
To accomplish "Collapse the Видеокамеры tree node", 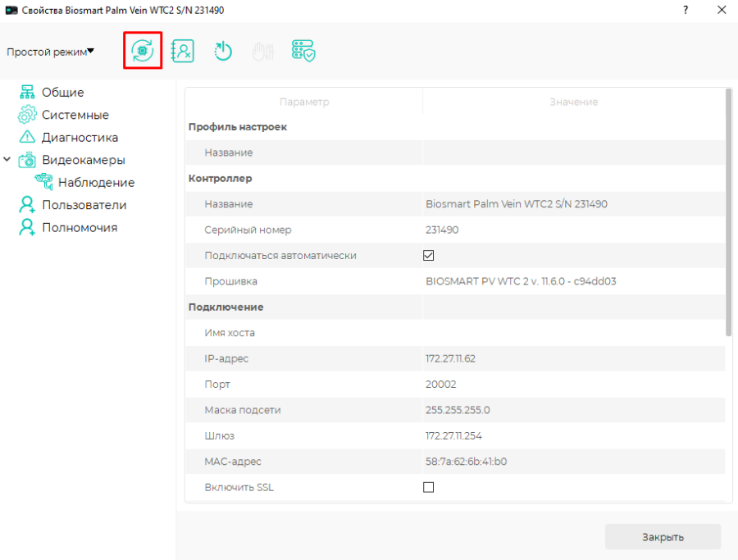I will (7, 160).
